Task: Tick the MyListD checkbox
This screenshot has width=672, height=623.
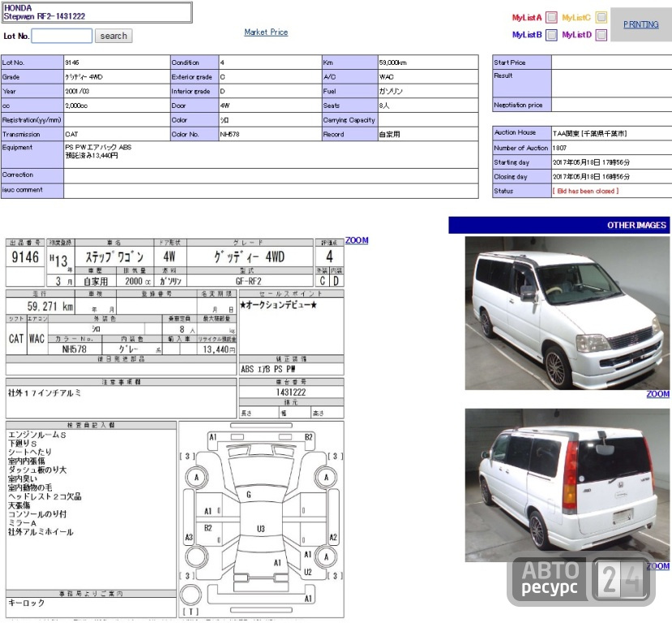Action: [601, 35]
